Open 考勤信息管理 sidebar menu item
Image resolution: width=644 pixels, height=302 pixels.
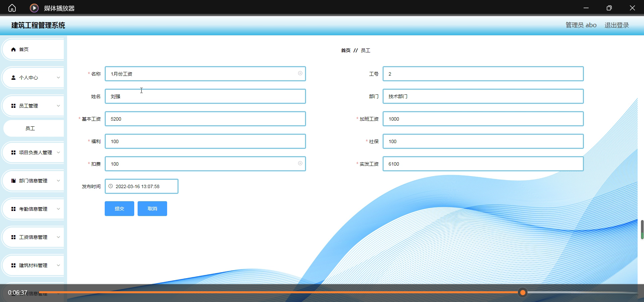point(33,209)
